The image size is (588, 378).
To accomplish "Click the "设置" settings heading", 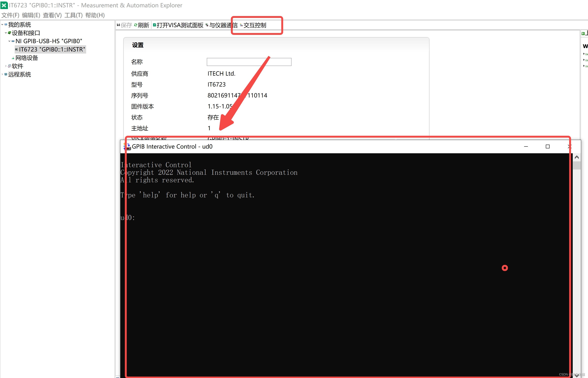I will (138, 45).
